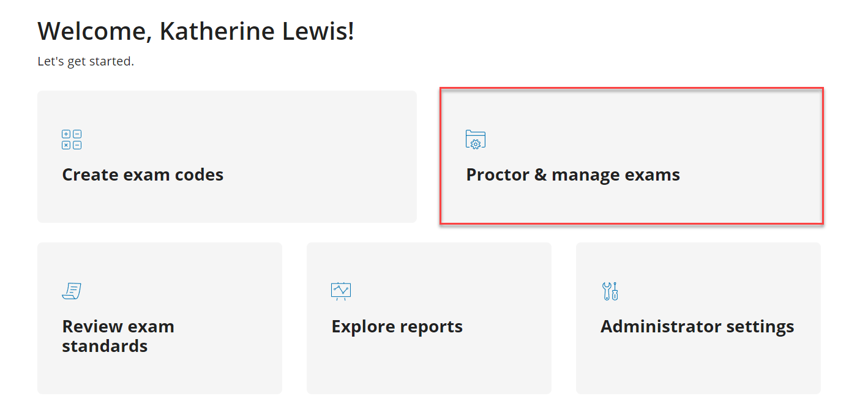Click the Create exam codes label text

click(x=143, y=174)
